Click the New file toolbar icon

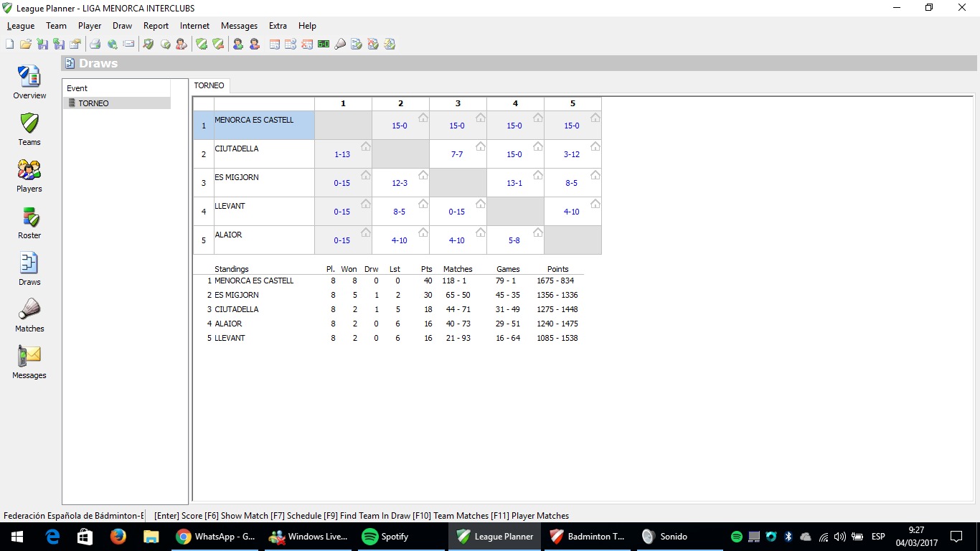tap(9, 44)
